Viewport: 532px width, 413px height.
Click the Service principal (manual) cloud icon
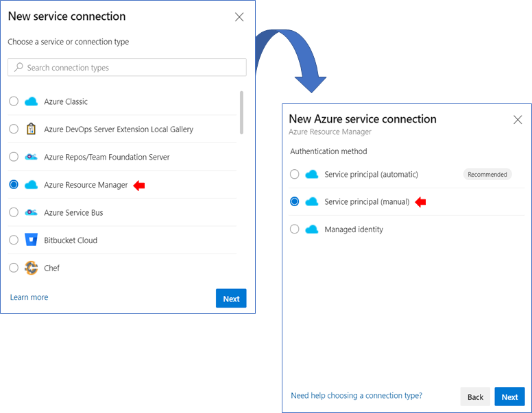point(312,202)
